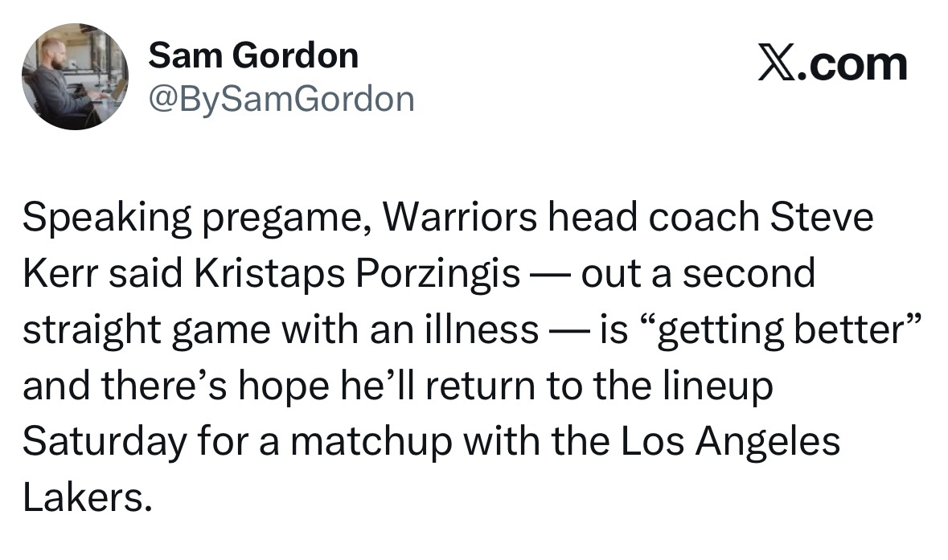Click the word Speaking starting the tweet
This screenshot has height=560, width=948.
(107, 219)
